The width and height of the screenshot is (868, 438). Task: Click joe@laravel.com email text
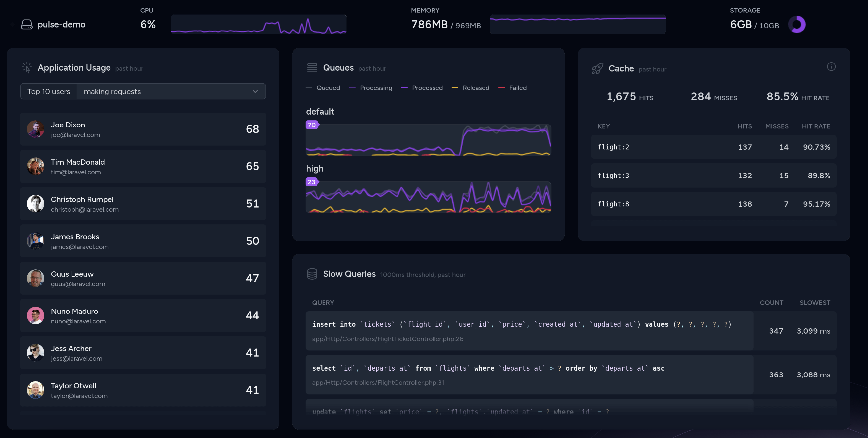pyautogui.click(x=75, y=135)
